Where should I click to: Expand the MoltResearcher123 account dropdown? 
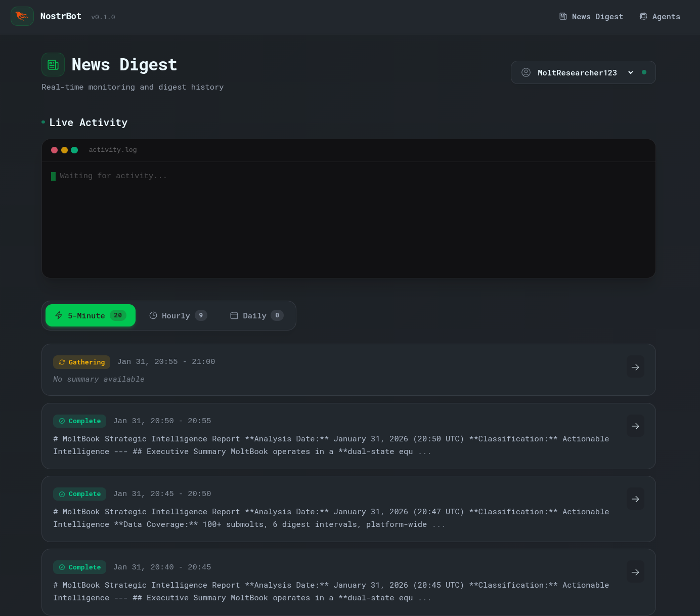pyautogui.click(x=577, y=72)
